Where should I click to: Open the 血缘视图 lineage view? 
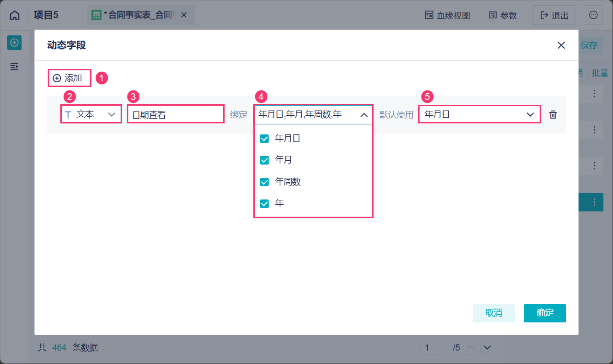[447, 15]
